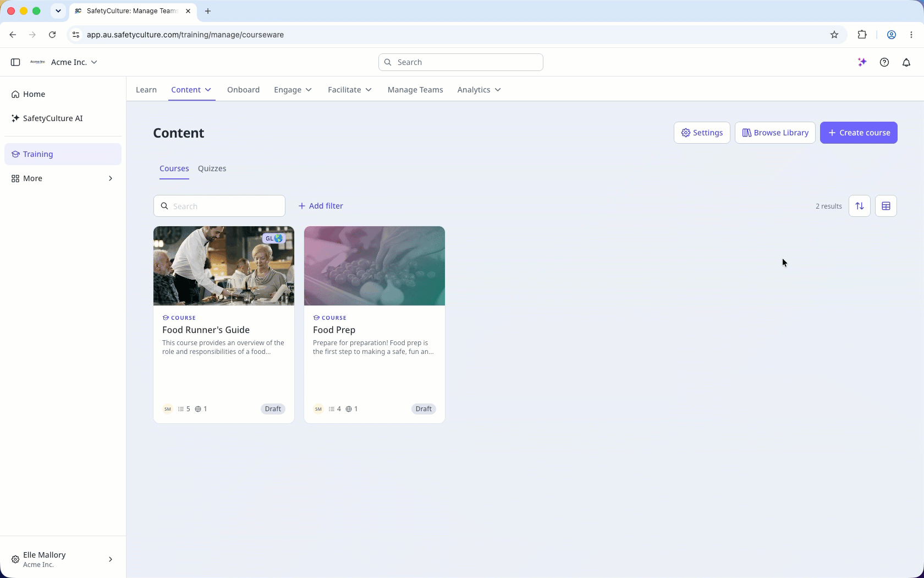Click the browser back arrow
This screenshot has width=924, height=578.
click(x=13, y=35)
